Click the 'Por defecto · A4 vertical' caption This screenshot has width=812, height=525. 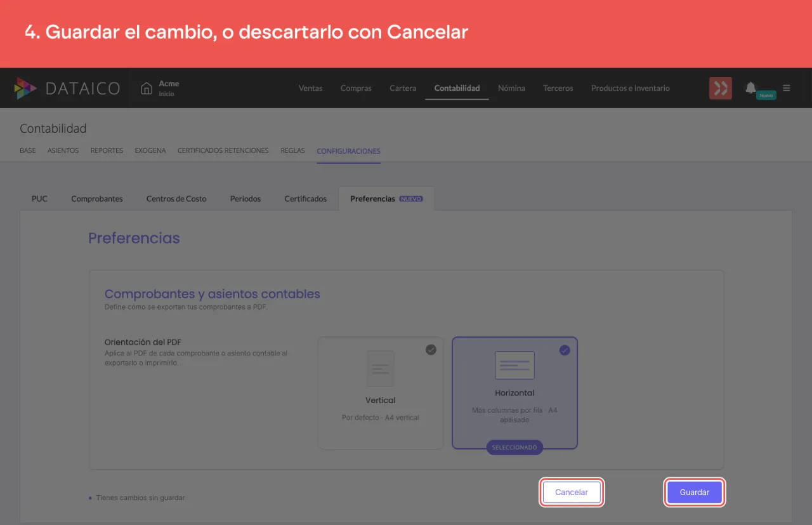381,418
